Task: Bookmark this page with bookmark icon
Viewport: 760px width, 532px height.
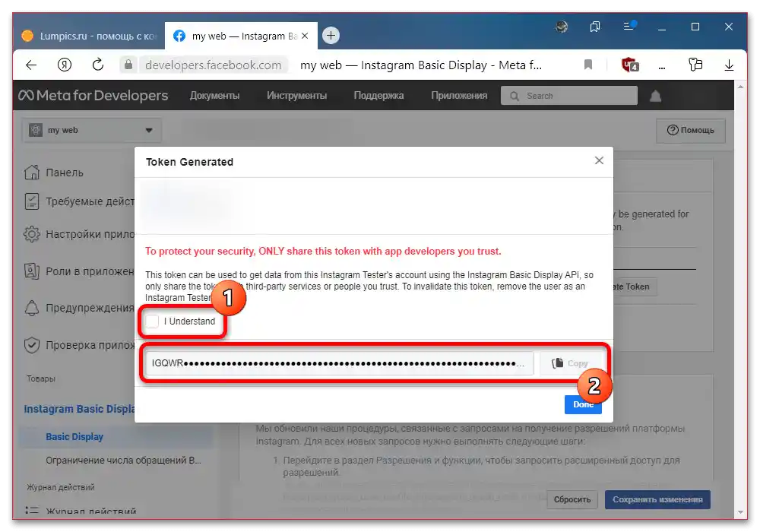Action: point(588,65)
